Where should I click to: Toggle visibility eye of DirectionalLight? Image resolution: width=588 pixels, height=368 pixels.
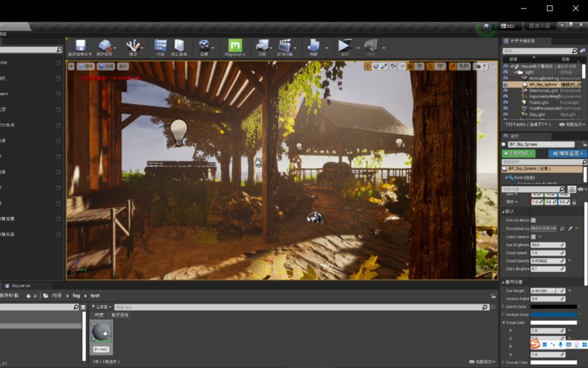(505, 90)
